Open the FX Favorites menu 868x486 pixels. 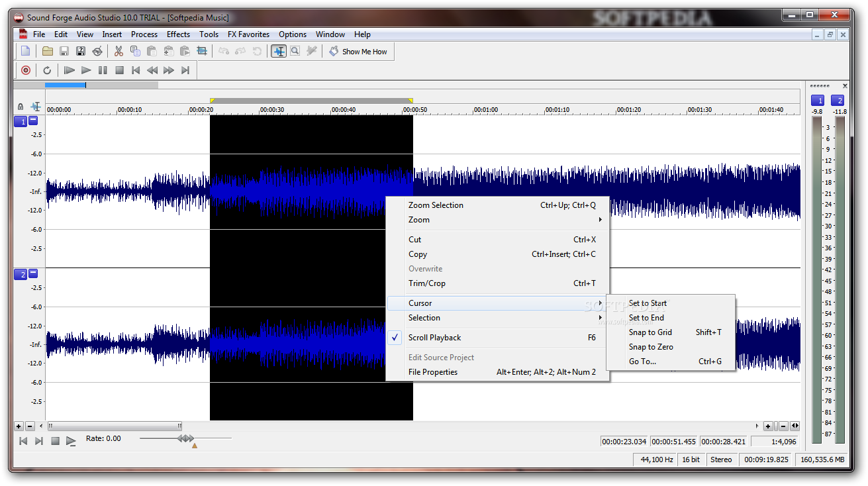point(248,34)
